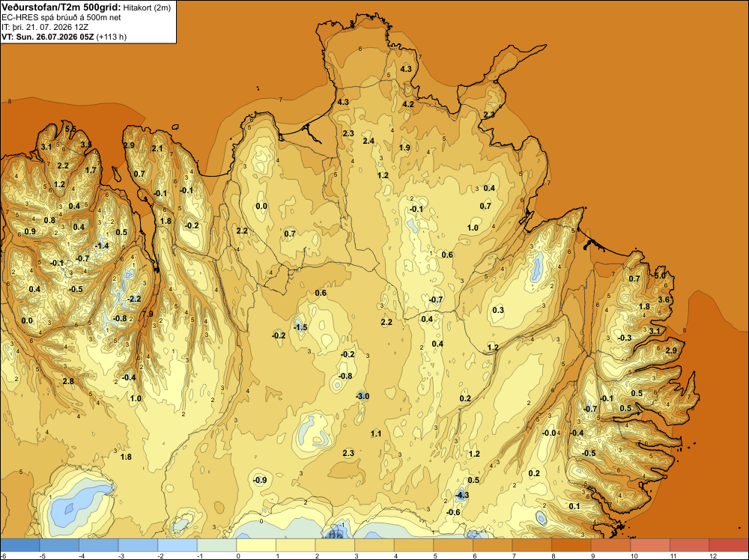Pick the legend color between -1 and 0
The image size is (749, 560).
(x=216, y=545)
